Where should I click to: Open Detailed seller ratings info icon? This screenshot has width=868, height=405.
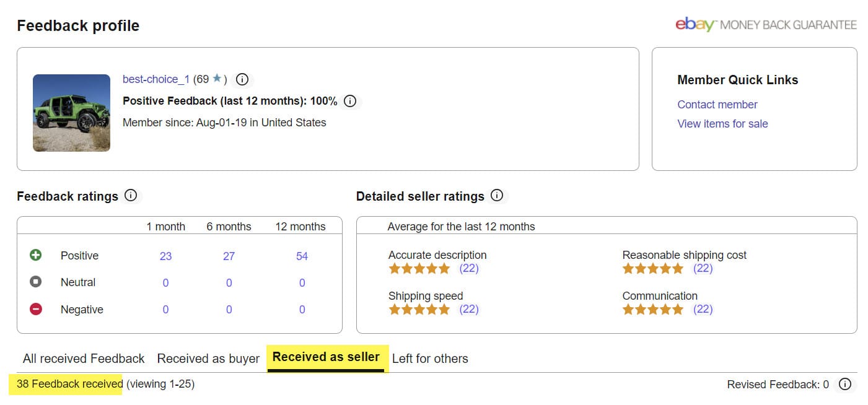coord(497,196)
